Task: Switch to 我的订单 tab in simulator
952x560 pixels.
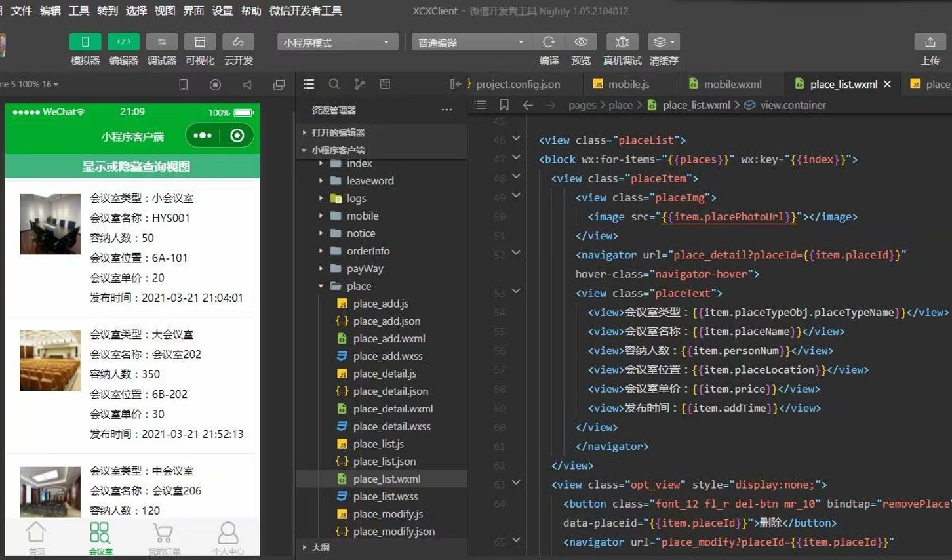Action: (x=164, y=538)
